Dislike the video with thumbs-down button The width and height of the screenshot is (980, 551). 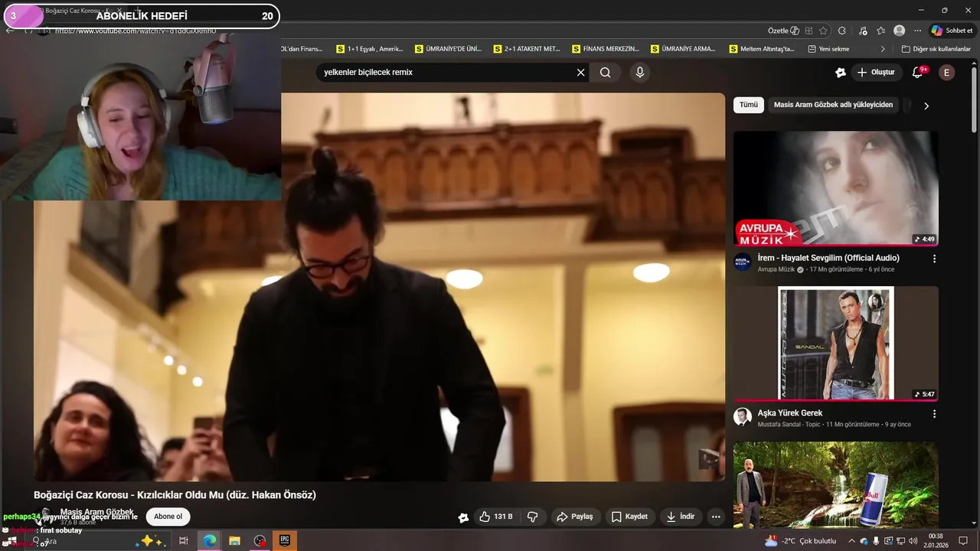[533, 517]
